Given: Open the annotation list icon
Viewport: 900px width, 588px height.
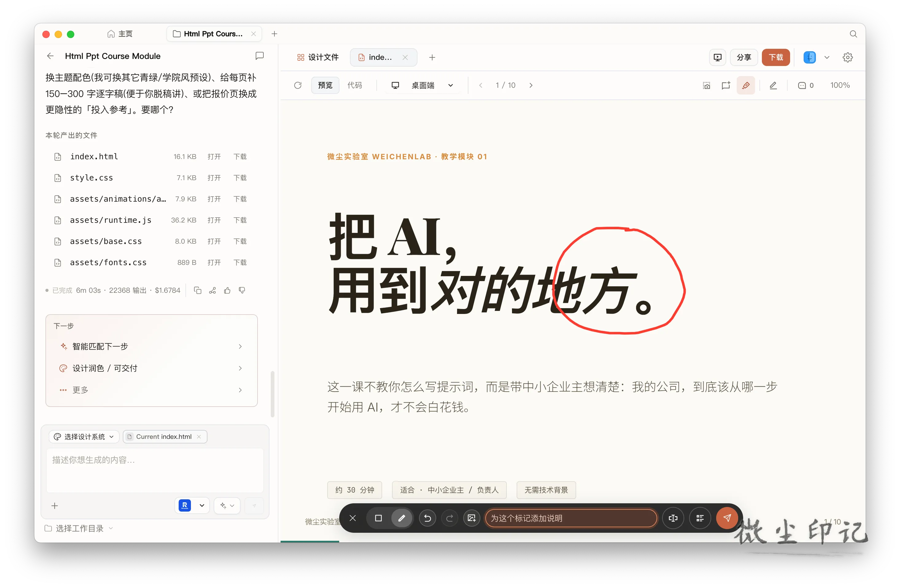Looking at the screenshot, I should [x=700, y=518].
